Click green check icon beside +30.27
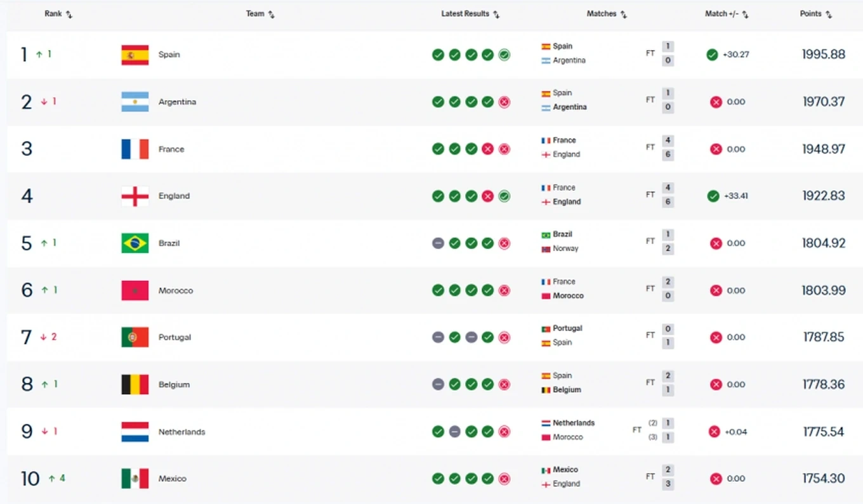The width and height of the screenshot is (863, 504). (712, 55)
